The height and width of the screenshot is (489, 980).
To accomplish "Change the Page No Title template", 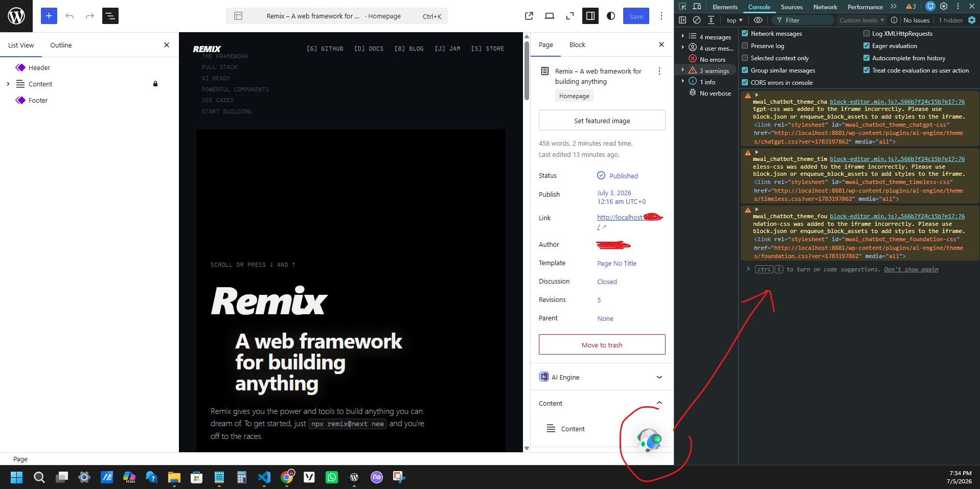I will pyautogui.click(x=617, y=263).
